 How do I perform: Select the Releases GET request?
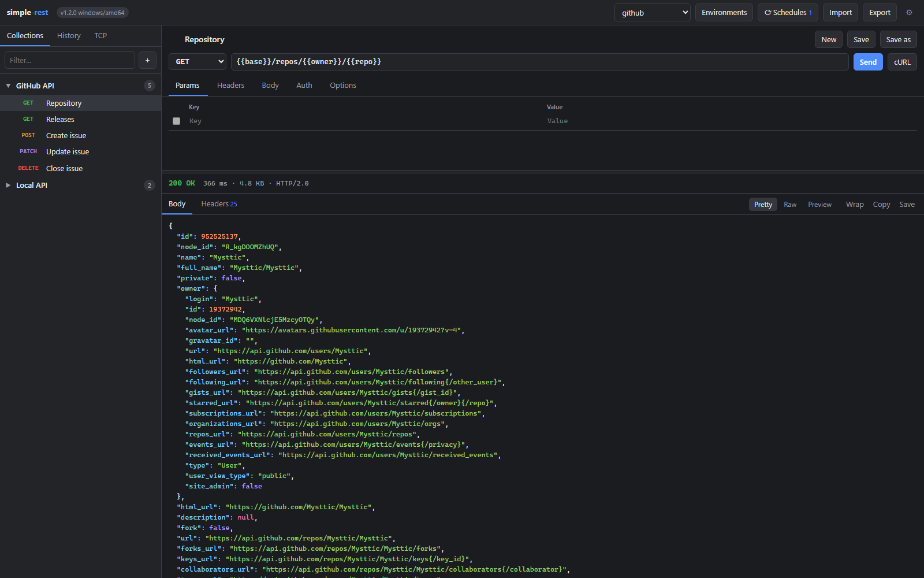81,119
